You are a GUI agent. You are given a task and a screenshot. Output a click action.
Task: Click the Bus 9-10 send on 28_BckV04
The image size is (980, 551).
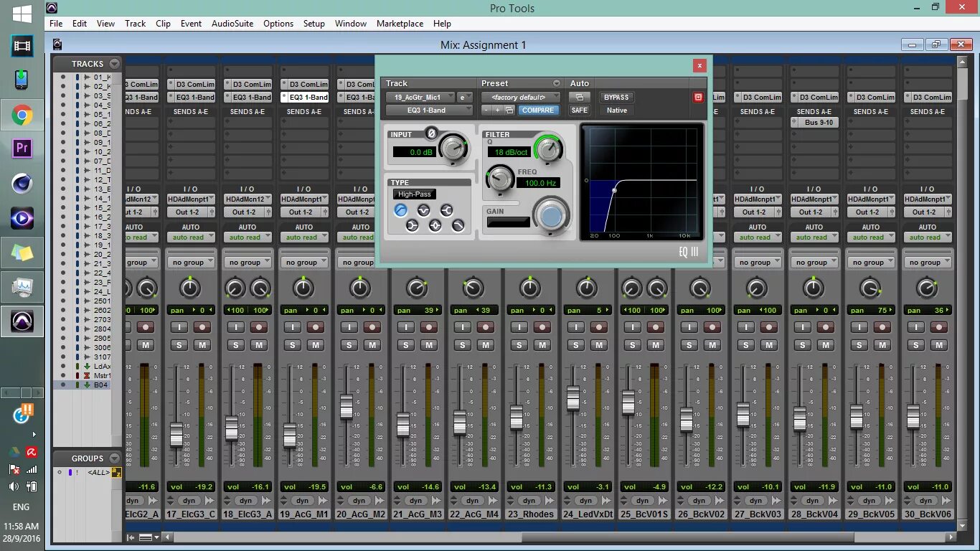pyautogui.click(x=814, y=123)
